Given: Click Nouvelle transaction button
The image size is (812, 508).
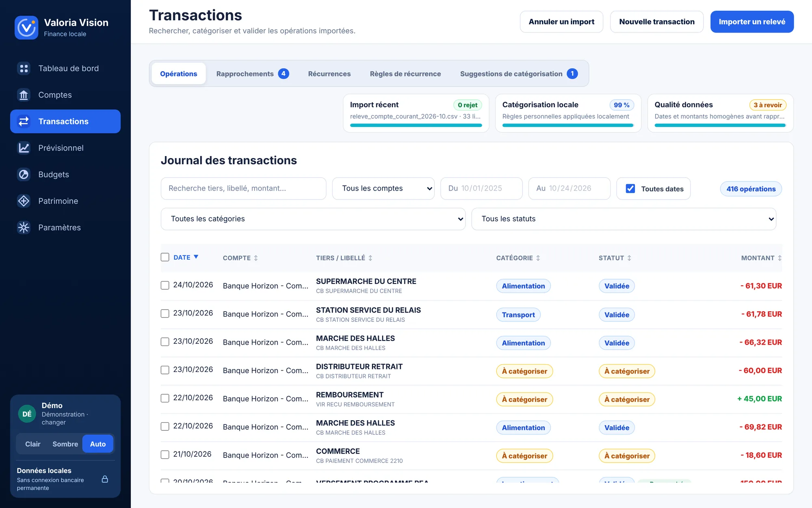Looking at the screenshot, I should pos(657,22).
